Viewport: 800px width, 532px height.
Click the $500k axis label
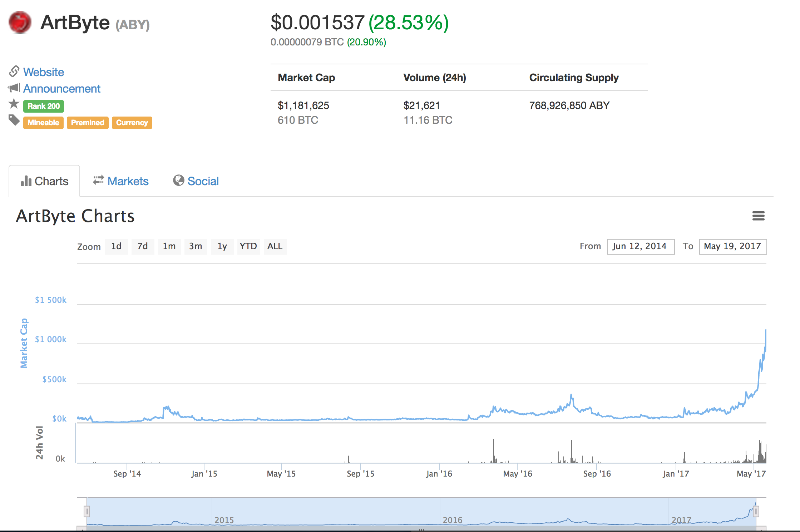click(x=54, y=379)
